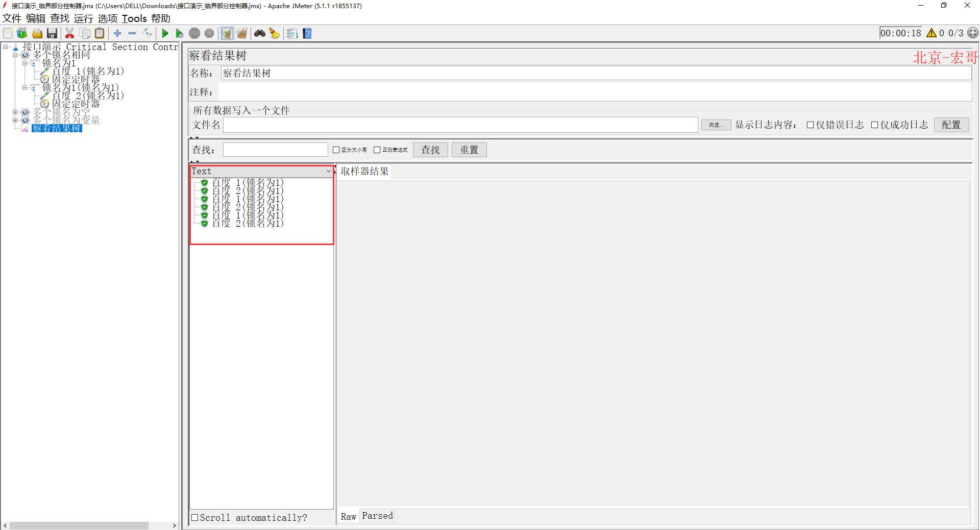Enable Scroll automatically checkbox
980x530 pixels.
coord(194,517)
